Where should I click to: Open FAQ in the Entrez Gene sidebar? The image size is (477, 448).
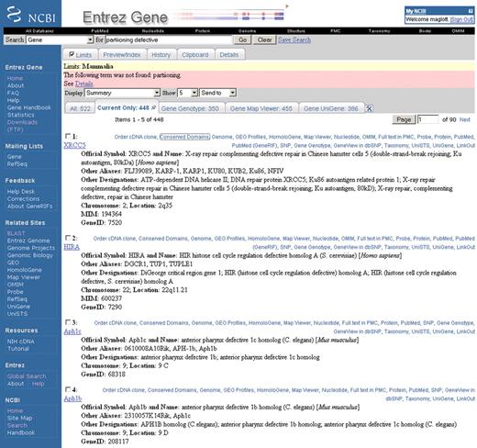pyautogui.click(x=13, y=93)
